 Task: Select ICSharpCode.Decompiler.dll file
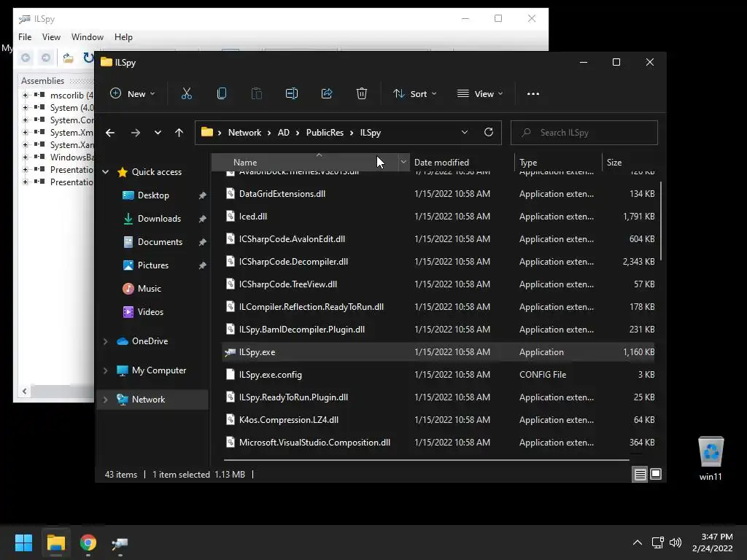point(293,262)
